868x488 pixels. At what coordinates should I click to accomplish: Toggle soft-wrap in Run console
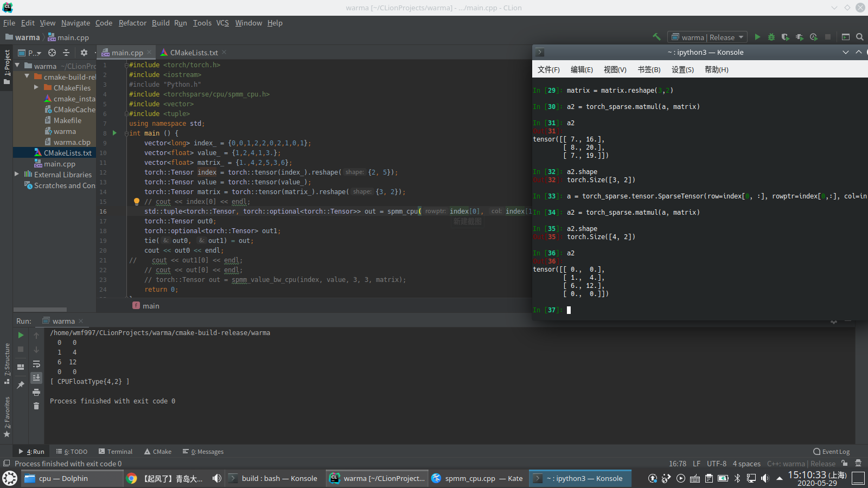36,364
